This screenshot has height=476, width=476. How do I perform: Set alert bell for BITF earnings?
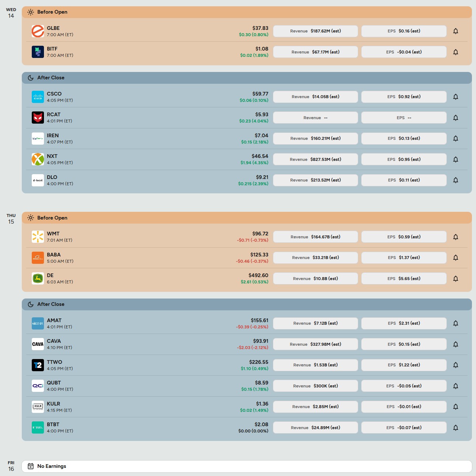point(456,52)
